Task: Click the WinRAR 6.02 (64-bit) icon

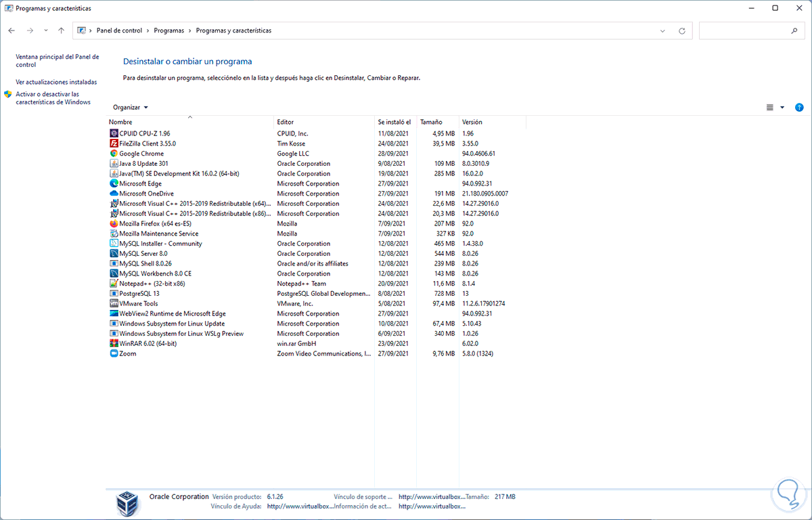Action: (114, 343)
